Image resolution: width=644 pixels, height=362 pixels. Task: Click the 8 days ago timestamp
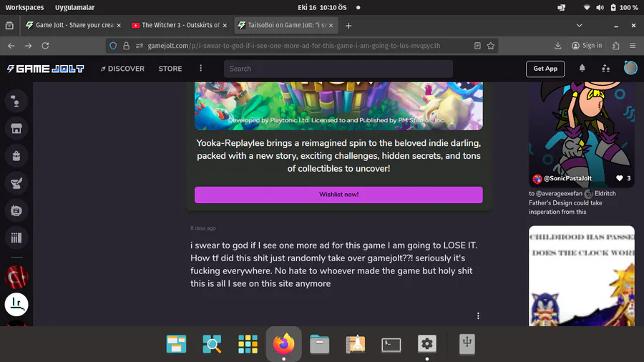tap(203, 228)
